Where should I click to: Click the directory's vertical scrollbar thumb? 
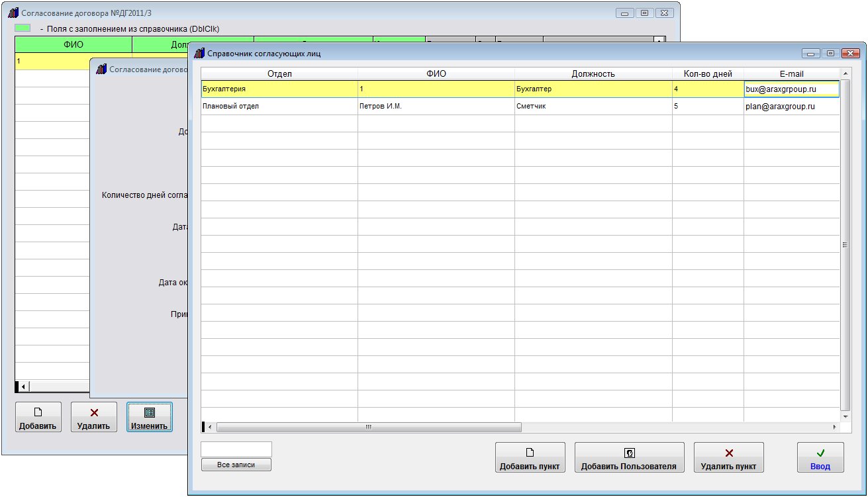click(845, 244)
